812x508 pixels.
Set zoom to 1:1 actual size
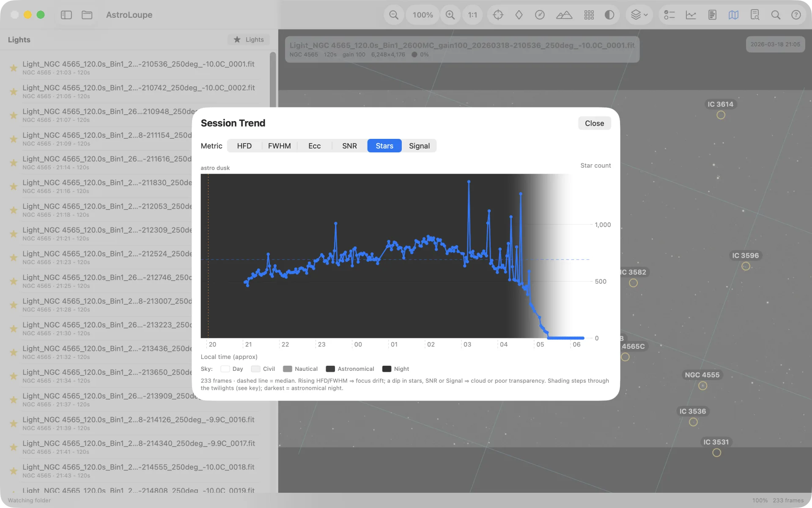click(x=472, y=15)
